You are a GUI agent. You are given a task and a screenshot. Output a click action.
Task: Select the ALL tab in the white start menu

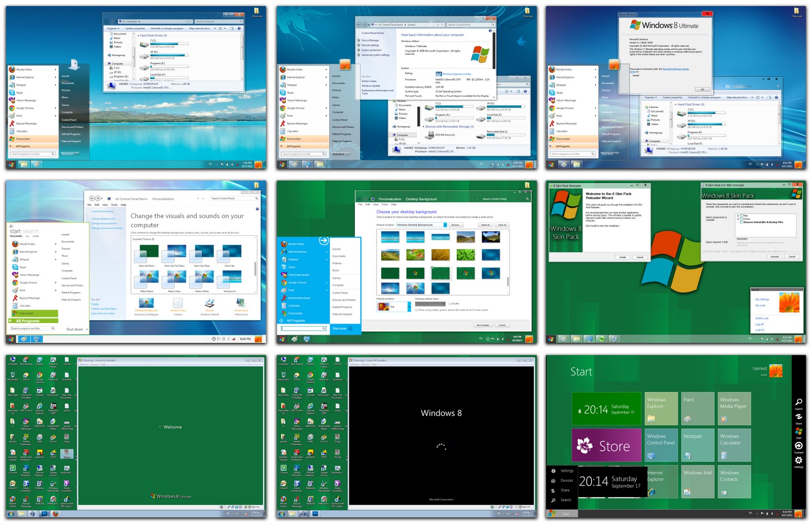click(x=27, y=236)
